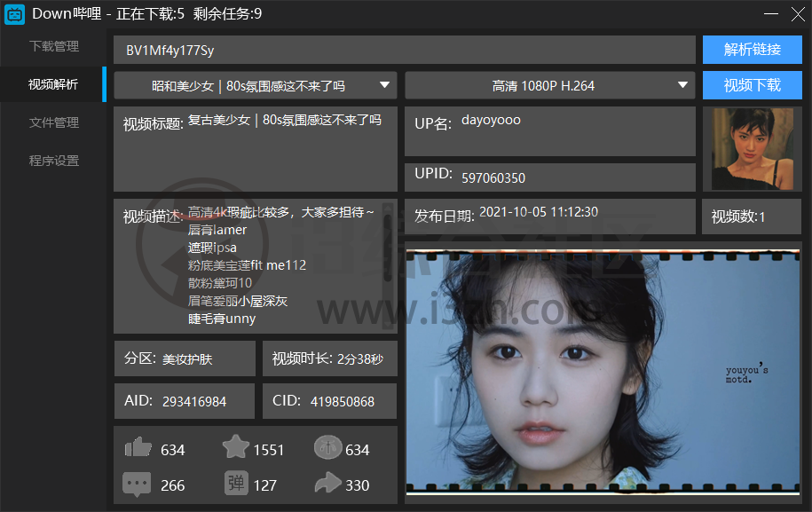Click description line 遮瑕ipsa
Screen dimensions: 812x512
(x=212, y=248)
